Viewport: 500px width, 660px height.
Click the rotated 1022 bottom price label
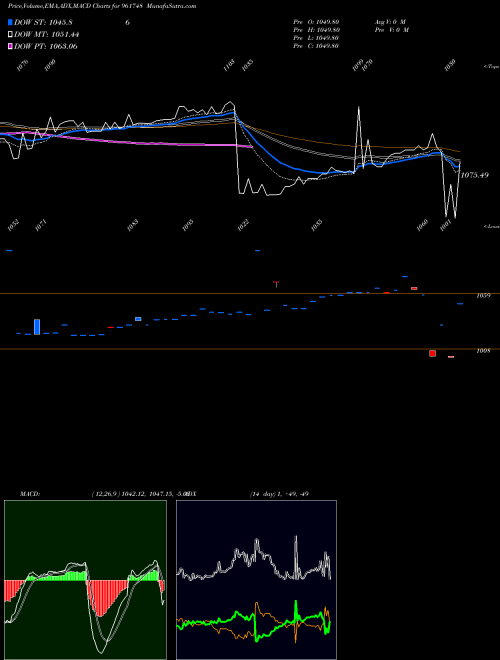(x=243, y=226)
